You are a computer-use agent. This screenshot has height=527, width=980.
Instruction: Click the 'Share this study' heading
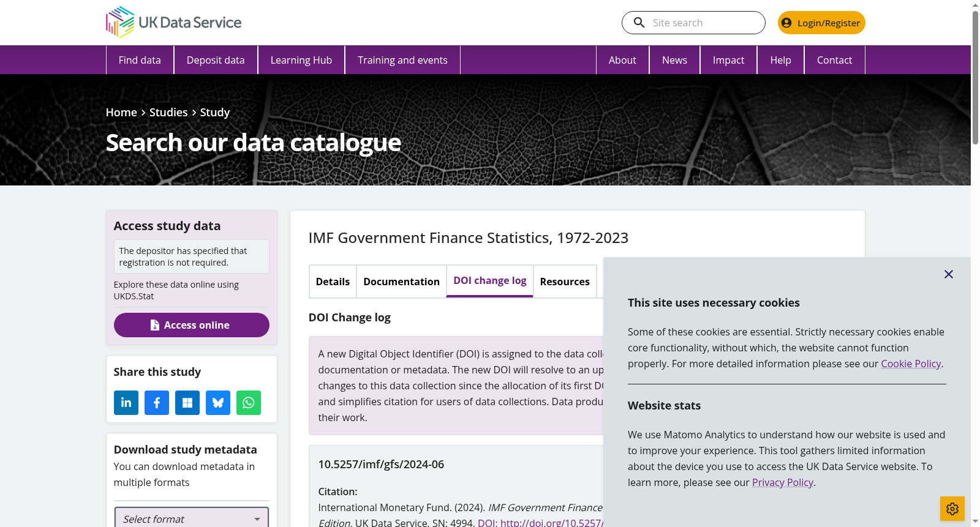coord(157,372)
